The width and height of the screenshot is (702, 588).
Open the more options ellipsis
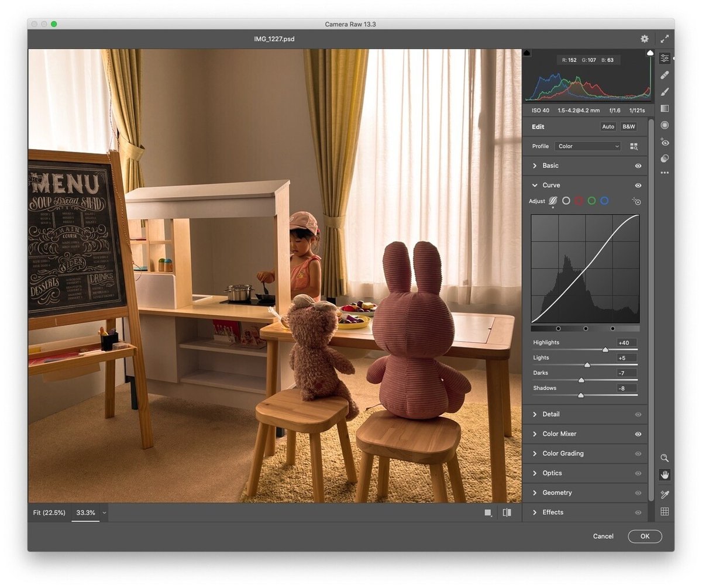click(x=665, y=173)
